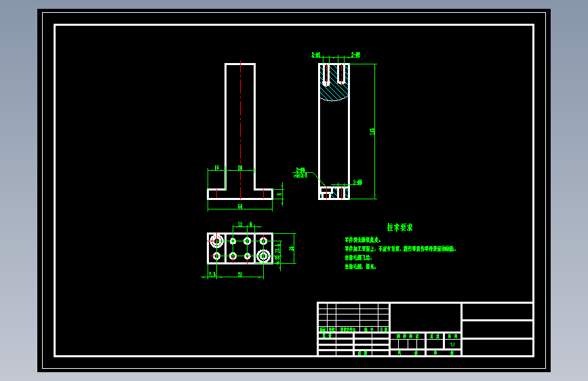Click the "技术要求" heading text
This screenshot has height=381, width=588.
click(399, 227)
